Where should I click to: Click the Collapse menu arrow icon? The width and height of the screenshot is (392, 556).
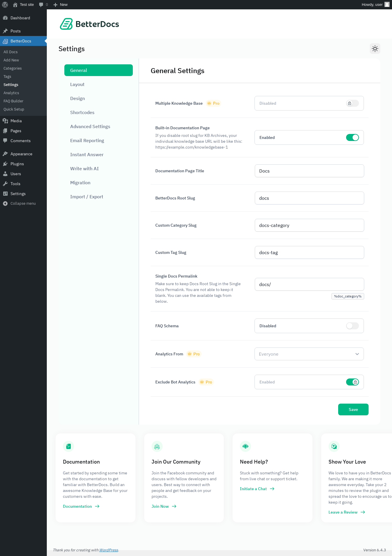click(x=5, y=204)
